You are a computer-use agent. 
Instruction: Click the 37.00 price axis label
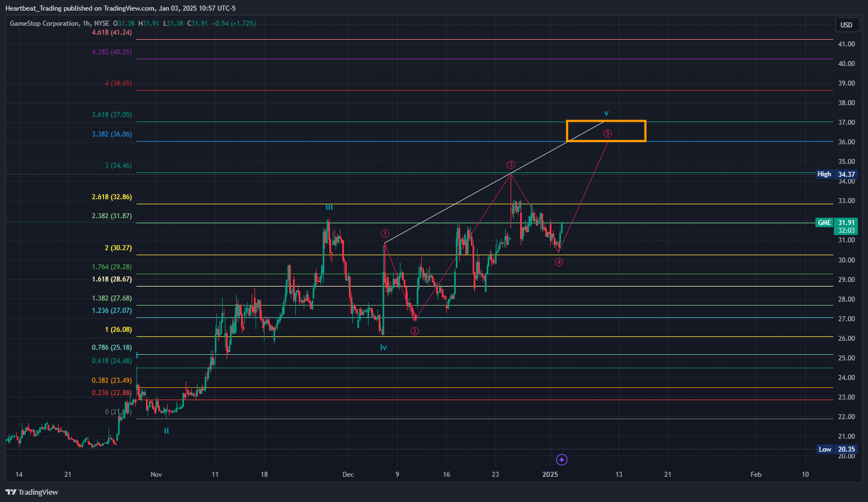point(846,123)
